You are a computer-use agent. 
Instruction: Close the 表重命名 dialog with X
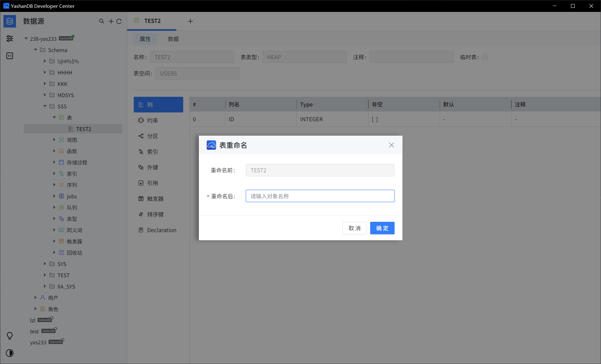pos(391,145)
